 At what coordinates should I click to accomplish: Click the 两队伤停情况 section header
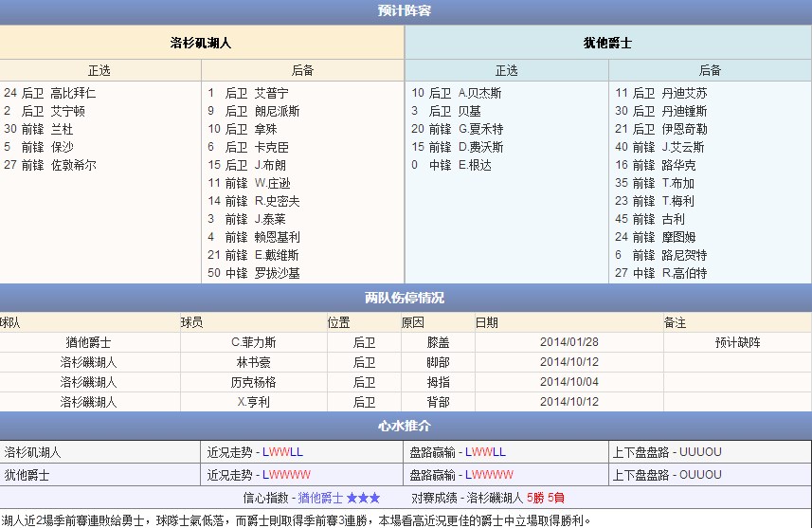pos(405,298)
